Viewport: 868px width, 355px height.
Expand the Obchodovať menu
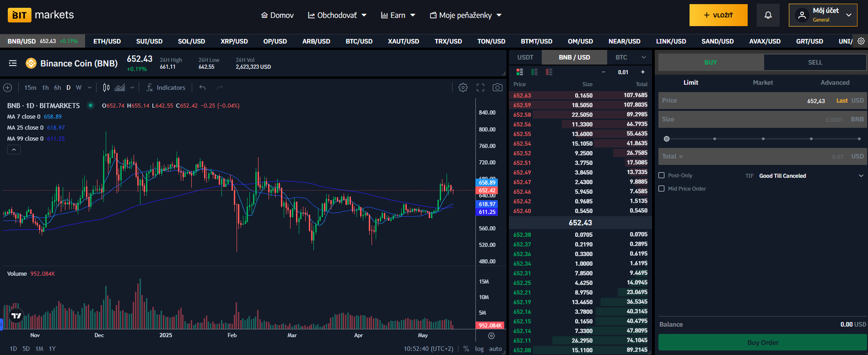click(x=337, y=15)
